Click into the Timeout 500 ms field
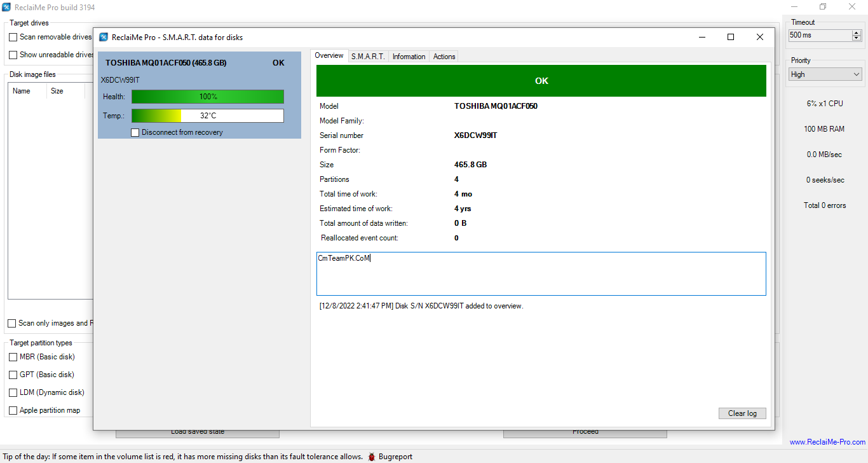Viewport: 868px width, 463px height. point(820,36)
